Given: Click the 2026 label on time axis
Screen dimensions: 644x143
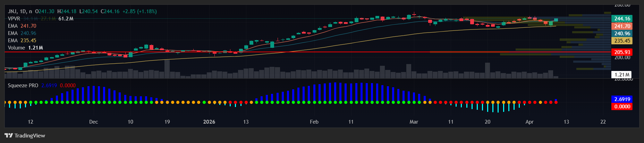Looking at the screenshot, I should point(209,122).
